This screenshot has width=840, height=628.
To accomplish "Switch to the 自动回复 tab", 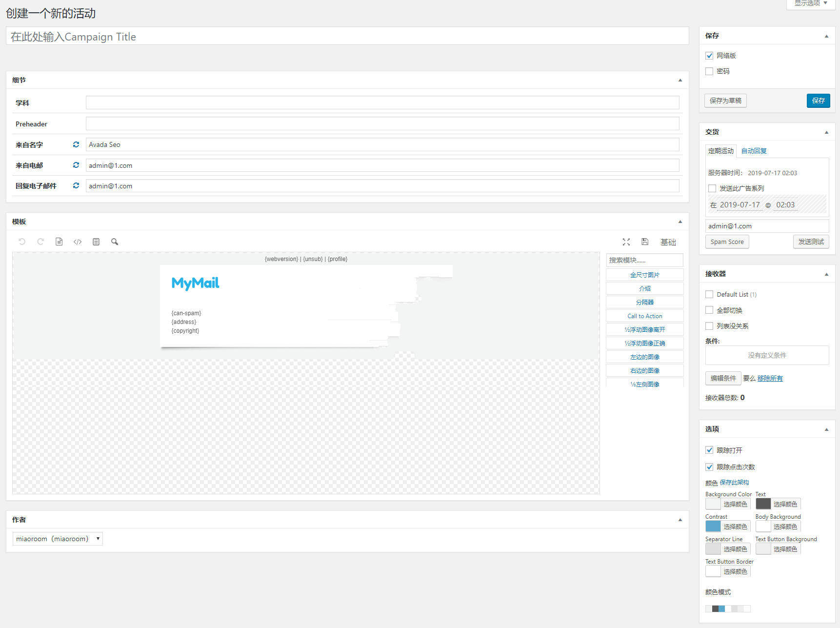I will [x=754, y=151].
